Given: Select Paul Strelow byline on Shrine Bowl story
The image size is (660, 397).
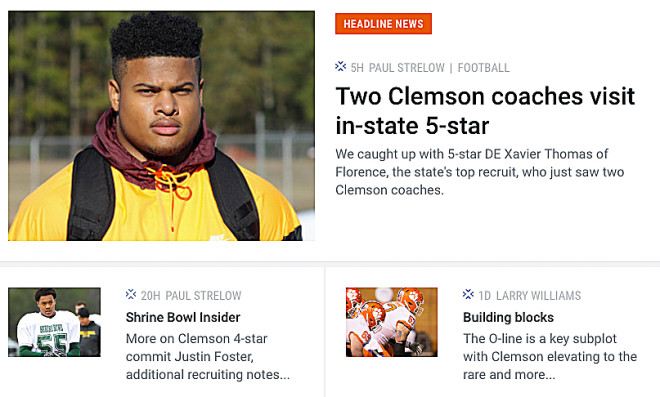Looking at the screenshot, I should [x=203, y=296].
